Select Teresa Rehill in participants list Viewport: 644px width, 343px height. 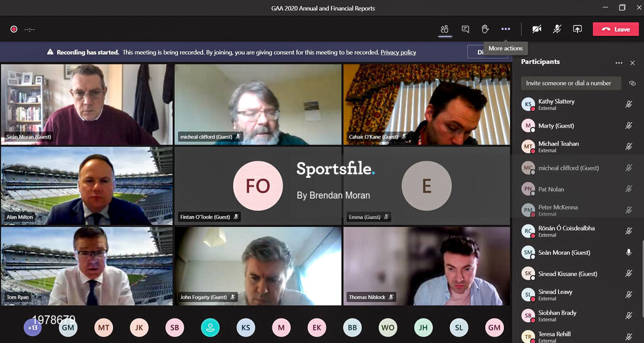(x=579, y=335)
